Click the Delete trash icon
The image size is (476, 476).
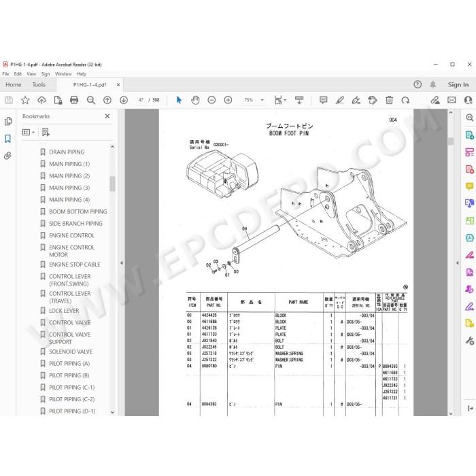point(389,100)
